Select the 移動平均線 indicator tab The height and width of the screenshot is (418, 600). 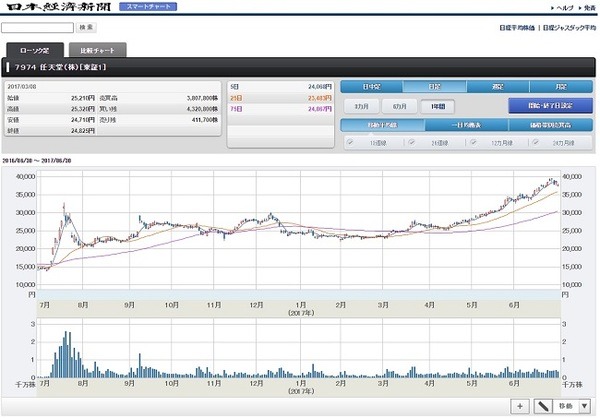[382, 125]
